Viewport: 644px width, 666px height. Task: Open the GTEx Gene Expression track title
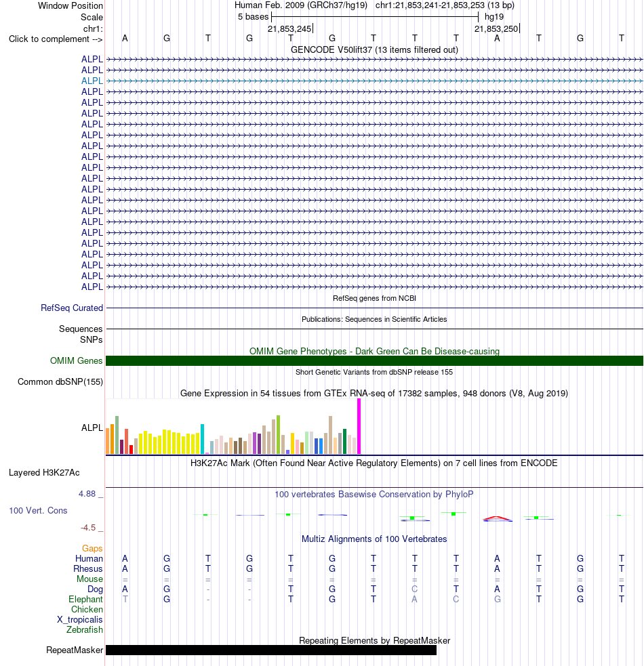(x=374, y=394)
